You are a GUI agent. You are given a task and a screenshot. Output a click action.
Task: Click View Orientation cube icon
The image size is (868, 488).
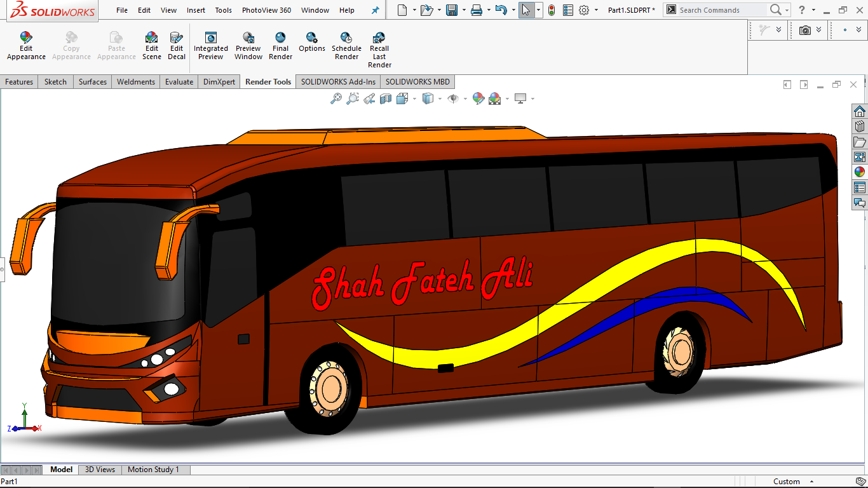click(402, 98)
